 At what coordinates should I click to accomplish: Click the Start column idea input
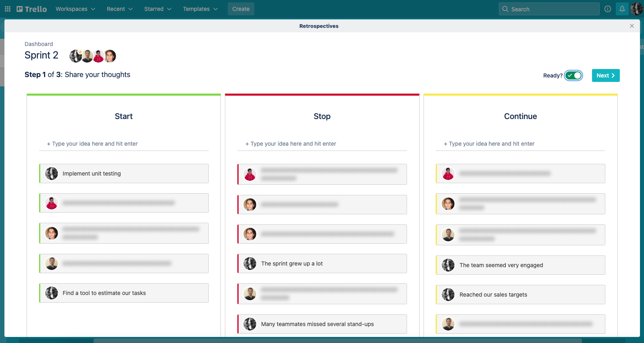[x=124, y=144]
